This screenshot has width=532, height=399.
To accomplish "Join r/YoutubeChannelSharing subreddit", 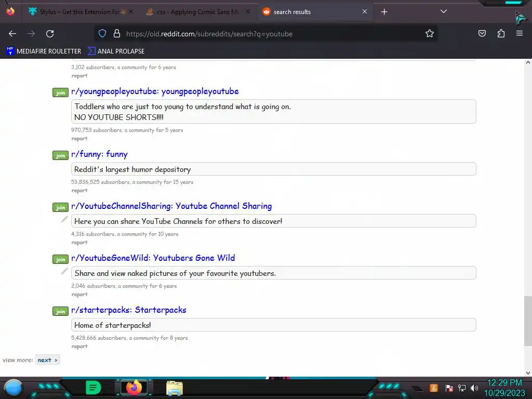I will point(60,207).
